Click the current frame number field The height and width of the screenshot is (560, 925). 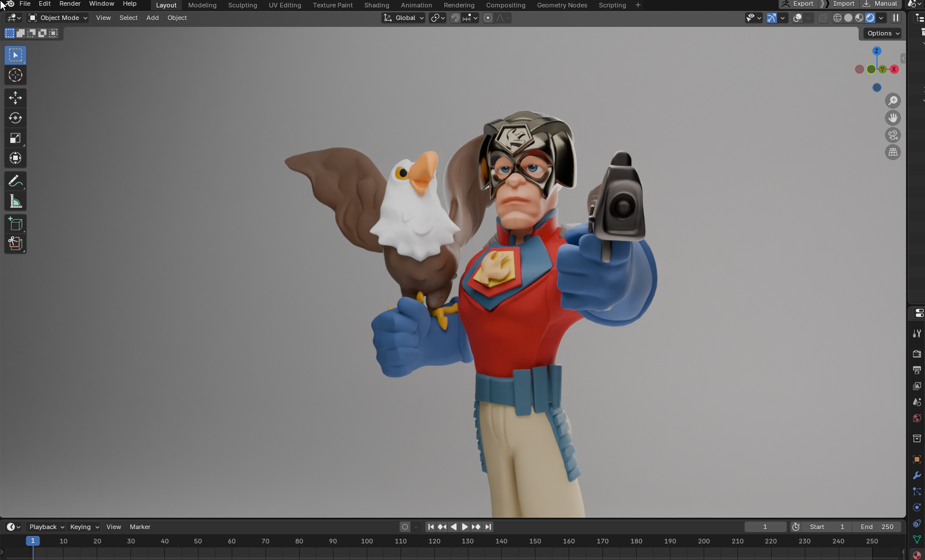[x=765, y=527]
